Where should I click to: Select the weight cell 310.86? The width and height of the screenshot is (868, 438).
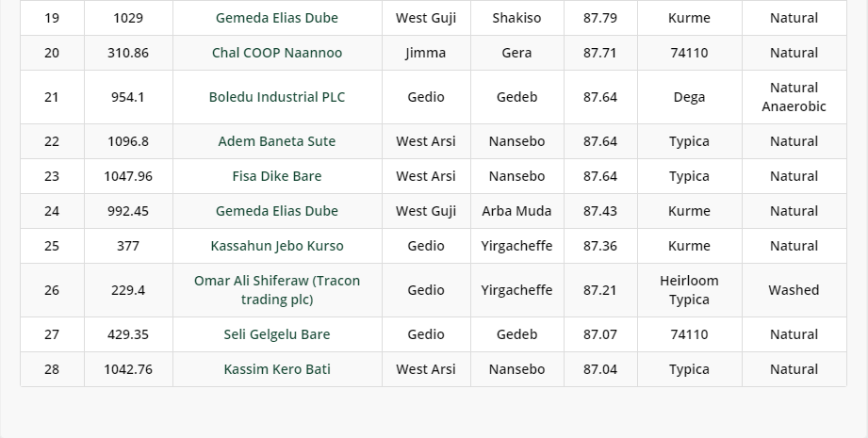[128, 53]
